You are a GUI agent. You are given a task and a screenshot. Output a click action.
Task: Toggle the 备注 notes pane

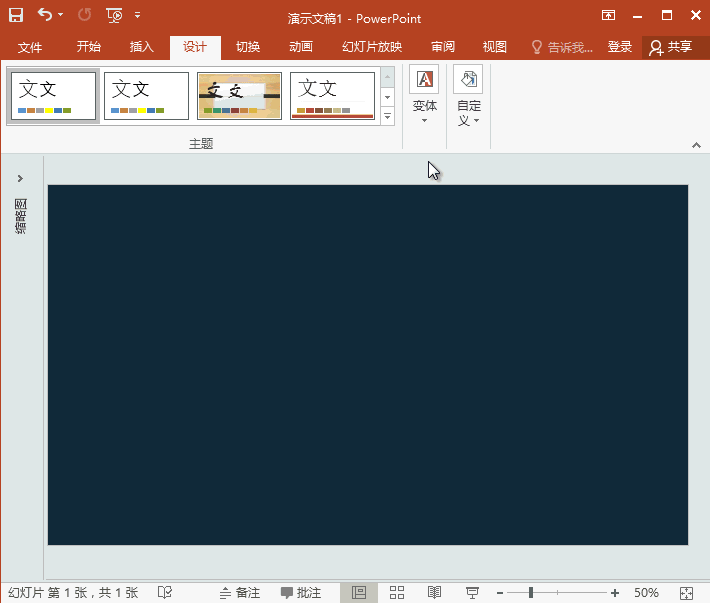240,593
